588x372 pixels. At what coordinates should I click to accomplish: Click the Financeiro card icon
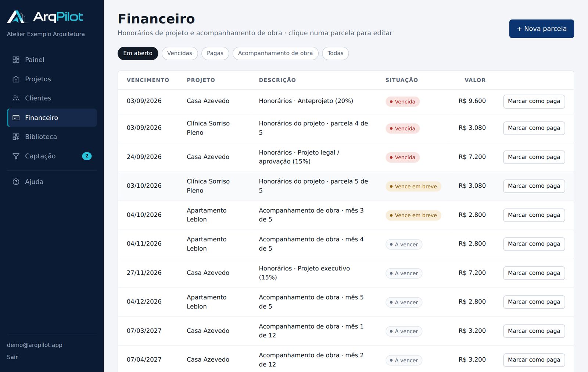click(16, 118)
